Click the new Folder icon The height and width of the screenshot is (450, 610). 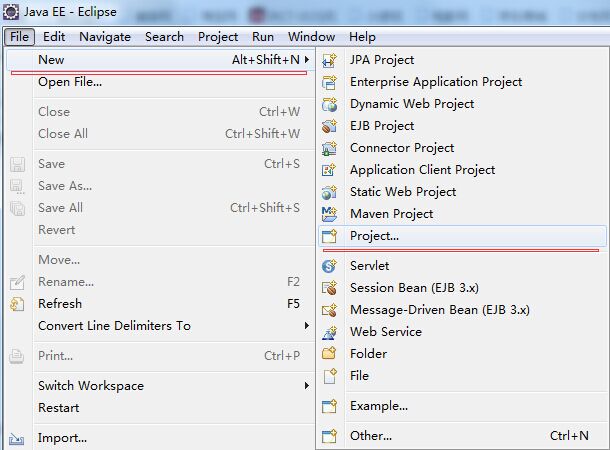coord(330,354)
